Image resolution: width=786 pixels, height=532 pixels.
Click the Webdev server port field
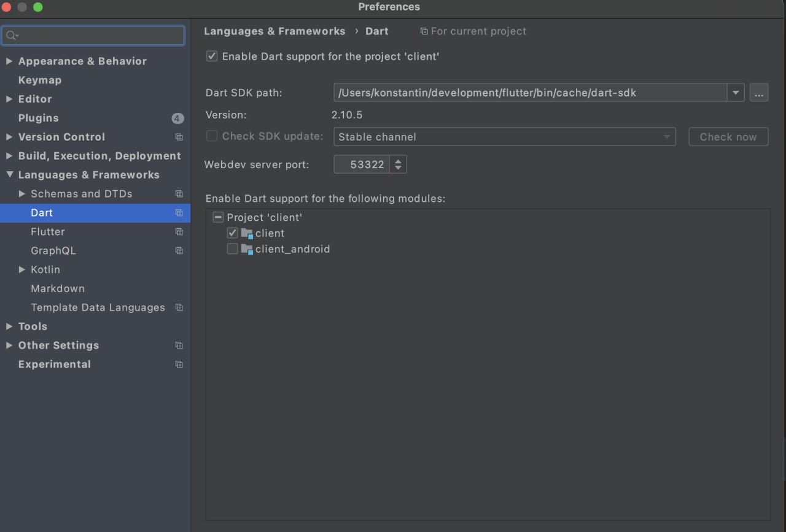point(362,164)
